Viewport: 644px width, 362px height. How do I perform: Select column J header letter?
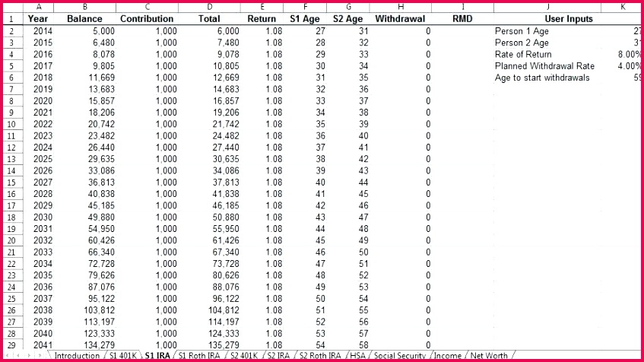[x=547, y=7]
